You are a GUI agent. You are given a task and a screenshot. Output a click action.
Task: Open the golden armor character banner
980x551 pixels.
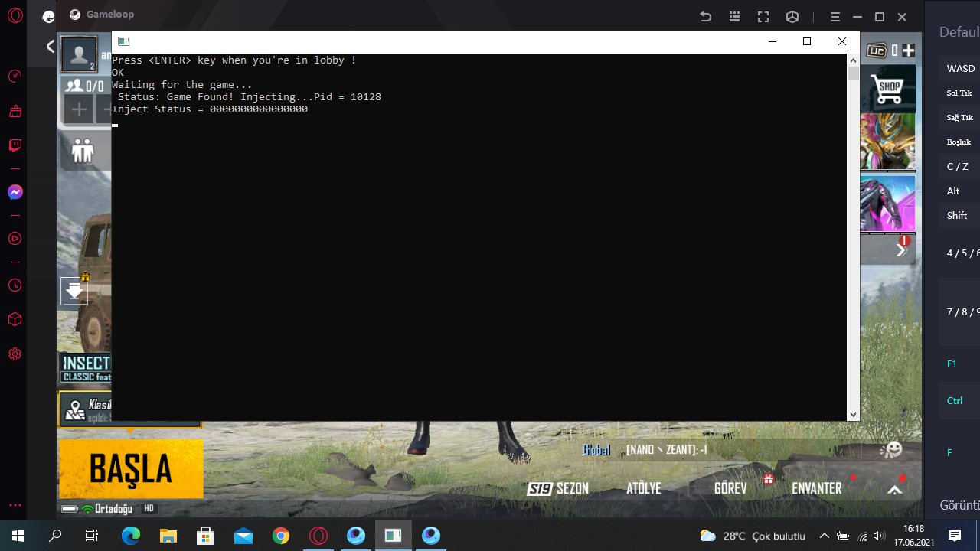[888, 142]
